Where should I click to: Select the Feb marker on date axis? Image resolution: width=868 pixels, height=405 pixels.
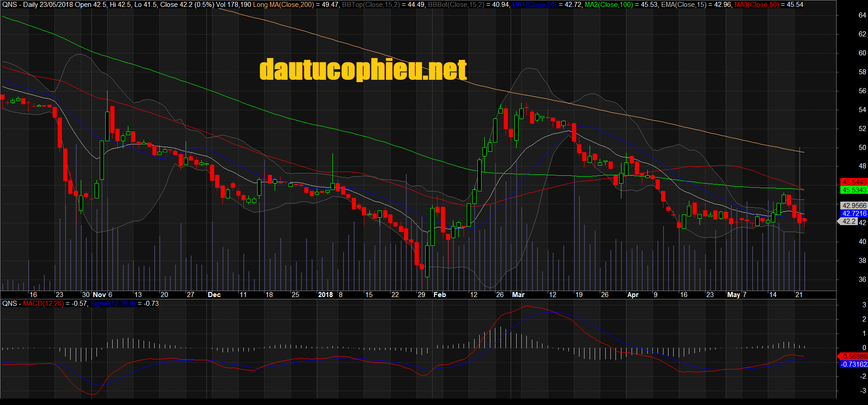click(x=440, y=295)
